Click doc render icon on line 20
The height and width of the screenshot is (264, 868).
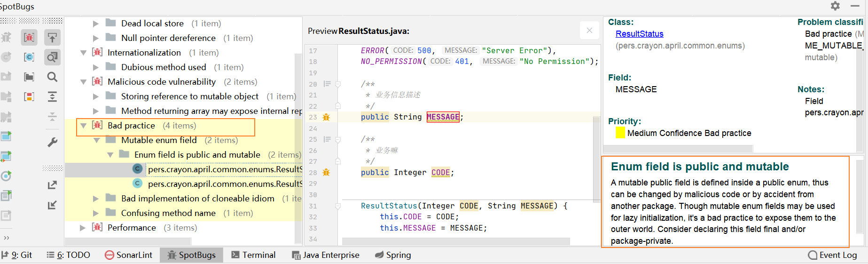click(327, 84)
